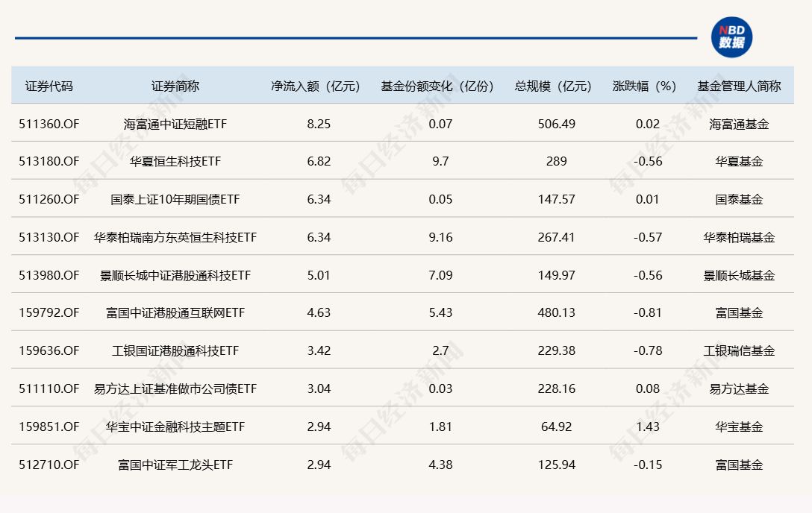The image size is (812, 513).
Task: Select code 512710.OF
Action: (49, 465)
